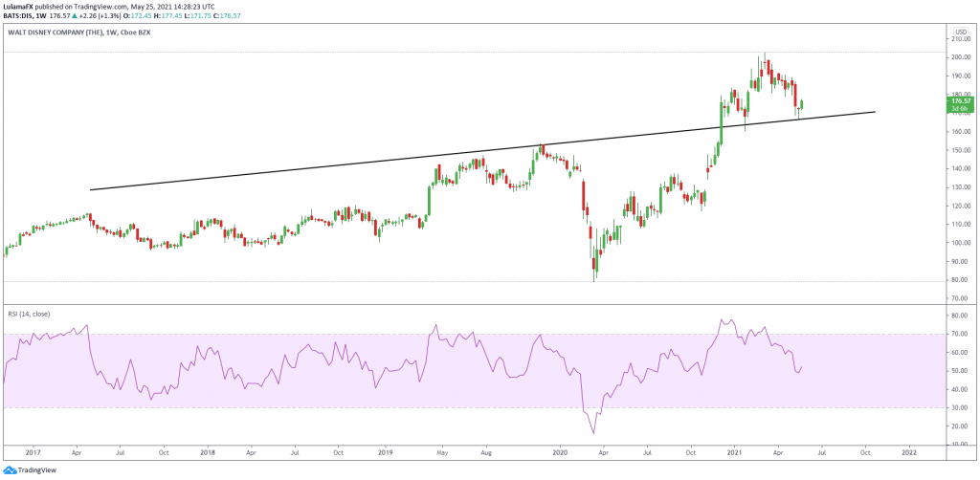Image resolution: width=980 pixels, height=480 pixels.
Task: Click the 10.00 label on RSI axis
Action: point(961,445)
